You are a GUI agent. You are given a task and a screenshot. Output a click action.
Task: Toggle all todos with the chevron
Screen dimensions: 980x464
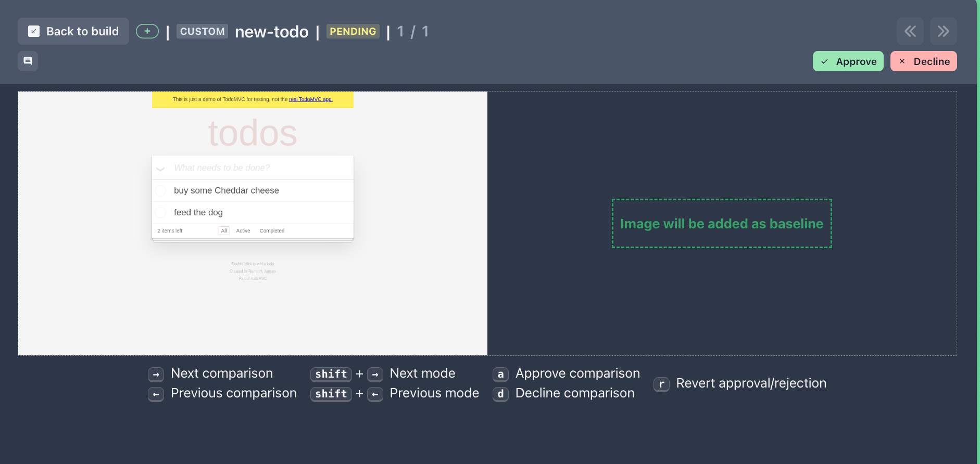(160, 169)
